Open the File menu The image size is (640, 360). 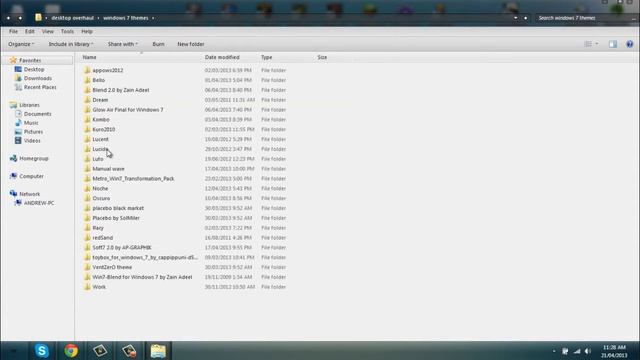[13, 31]
